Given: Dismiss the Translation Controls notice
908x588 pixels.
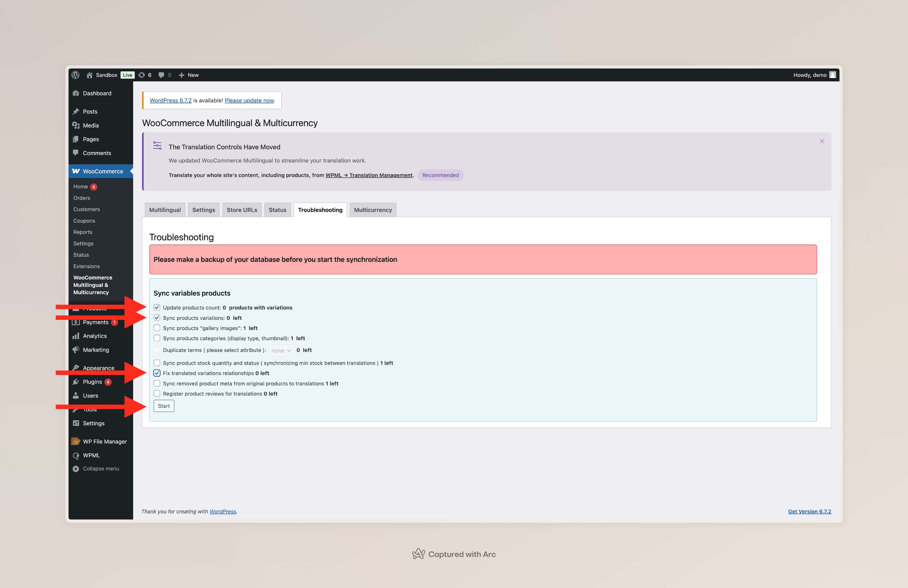Looking at the screenshot, I should 822,141.
